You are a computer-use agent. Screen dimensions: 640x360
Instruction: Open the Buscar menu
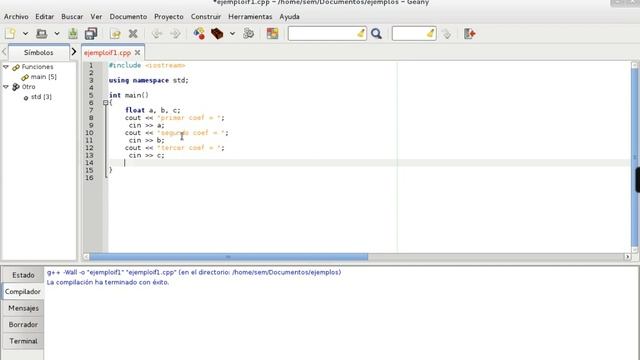(x=72, y=17)
